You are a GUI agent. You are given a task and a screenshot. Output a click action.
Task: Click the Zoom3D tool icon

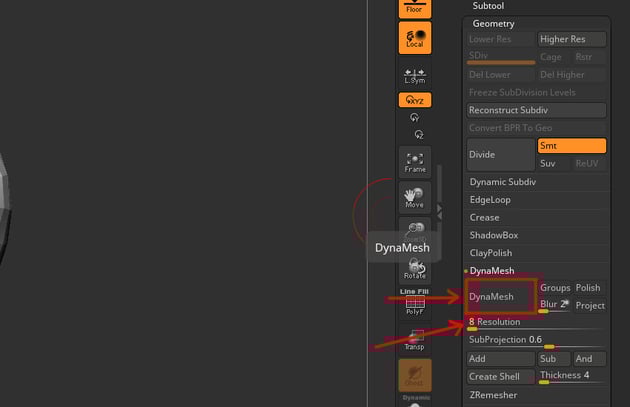click(415, 230)
